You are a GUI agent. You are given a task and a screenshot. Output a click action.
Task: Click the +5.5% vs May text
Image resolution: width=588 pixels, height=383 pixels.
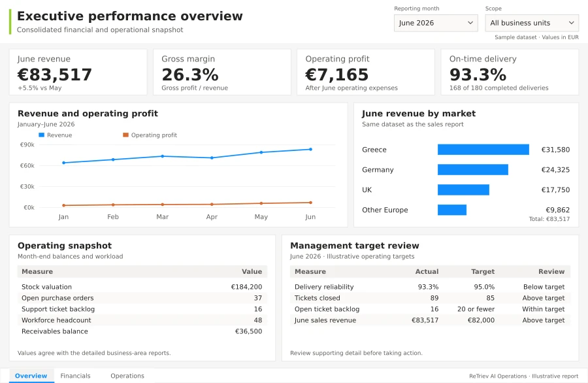point(39,88)
